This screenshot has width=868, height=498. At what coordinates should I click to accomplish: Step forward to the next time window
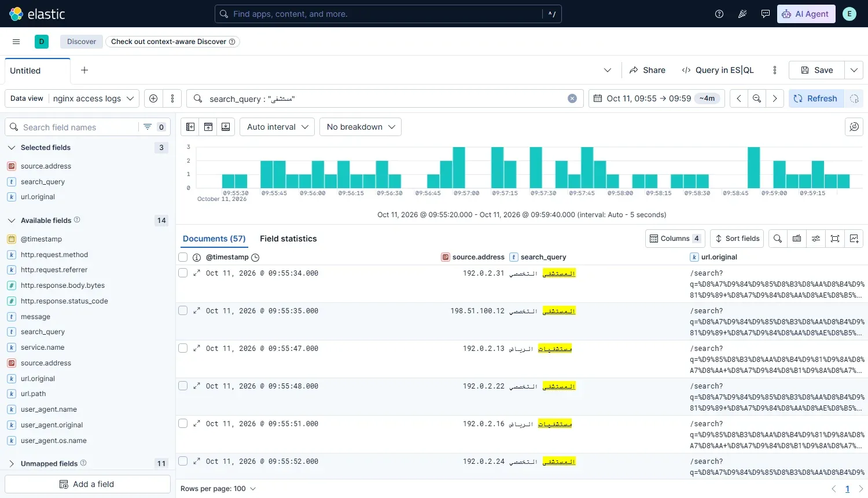point(775,98)
